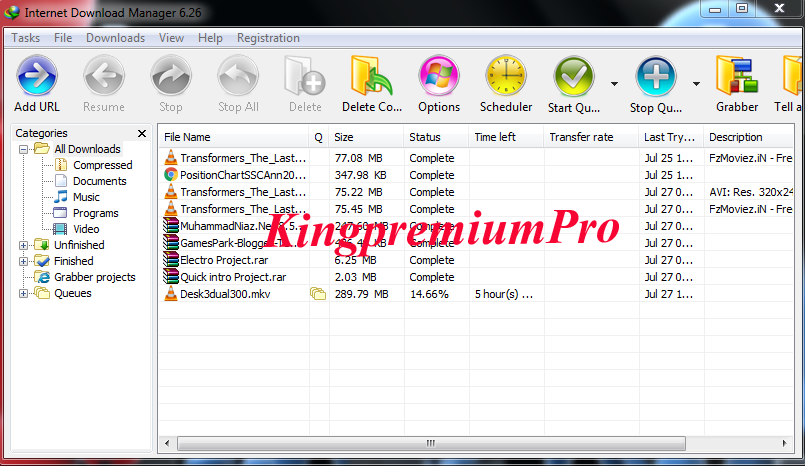
Task: Select the Compressed category
Action: 103,165
